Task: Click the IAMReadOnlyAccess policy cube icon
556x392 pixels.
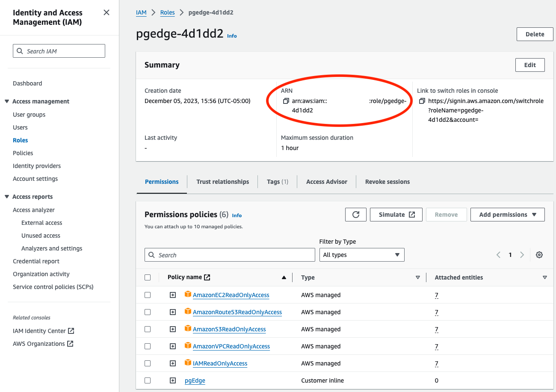Action: point(188,363)
